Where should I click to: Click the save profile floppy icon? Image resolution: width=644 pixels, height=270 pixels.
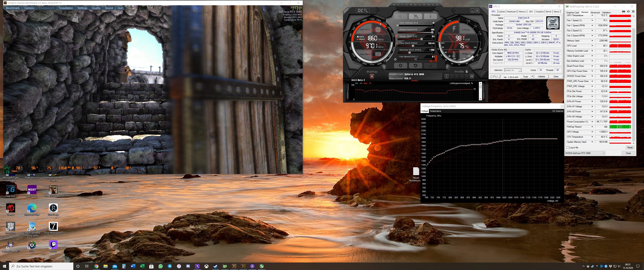(472, 76)
